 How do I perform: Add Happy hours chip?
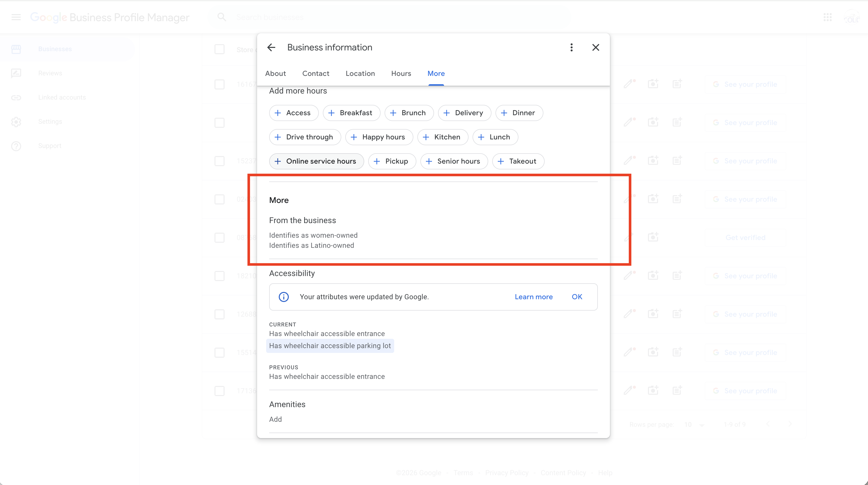tap(379, 137)
